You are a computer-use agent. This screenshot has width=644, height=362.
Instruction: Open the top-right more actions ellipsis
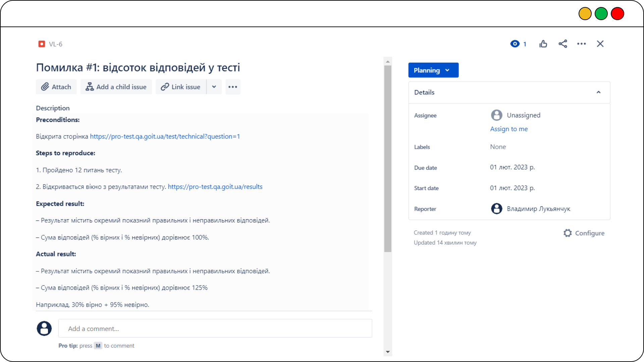(582, 44)
